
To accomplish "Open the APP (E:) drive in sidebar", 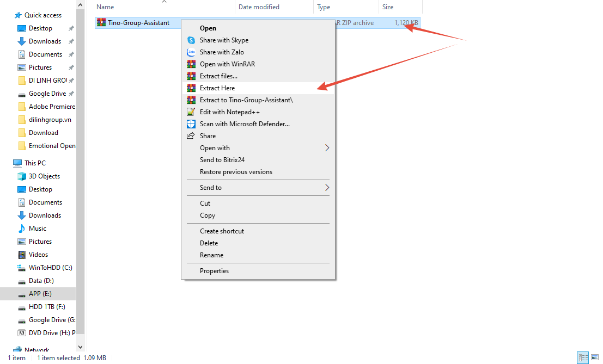I will click(x=38, y=294).
